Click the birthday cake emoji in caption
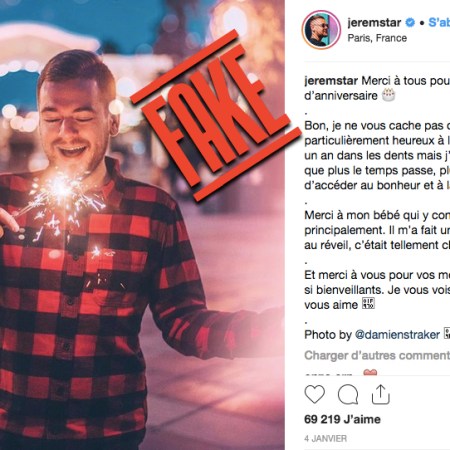Image resolution: width=450 pixels, height=450 pixels. click(x=388, y=95)
